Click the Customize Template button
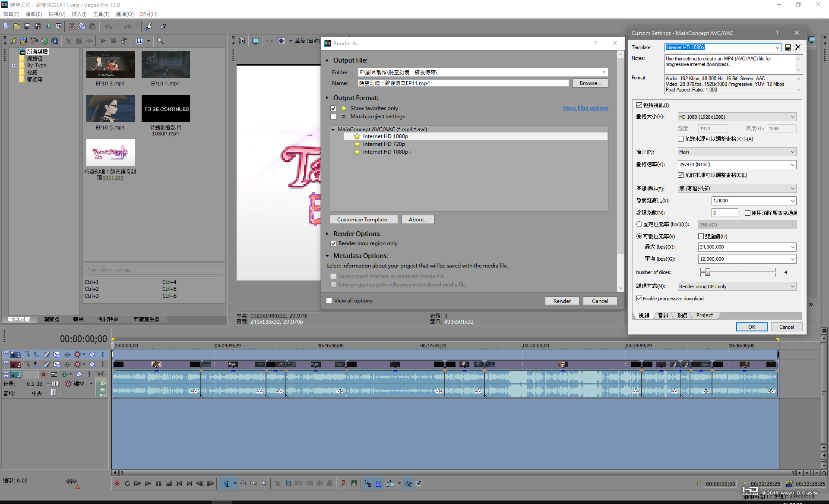The image size is (829, 504). (364, 220)
